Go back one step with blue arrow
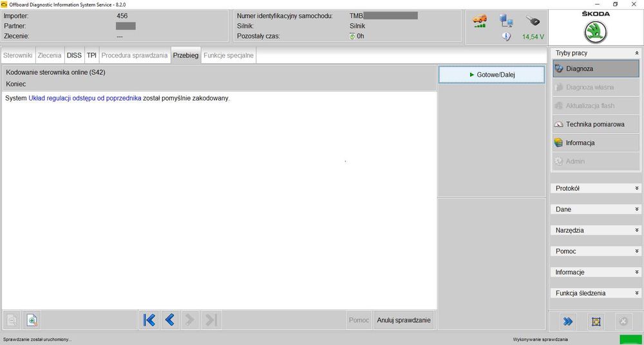644x345 pixels. point(169,319)
